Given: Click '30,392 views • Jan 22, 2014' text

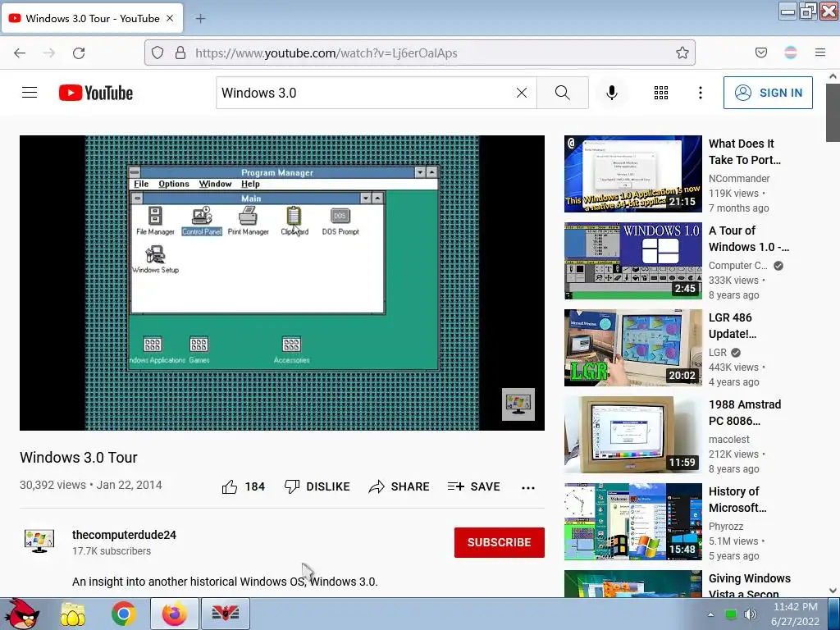Looking at the screenshot, I should point(90,485).
